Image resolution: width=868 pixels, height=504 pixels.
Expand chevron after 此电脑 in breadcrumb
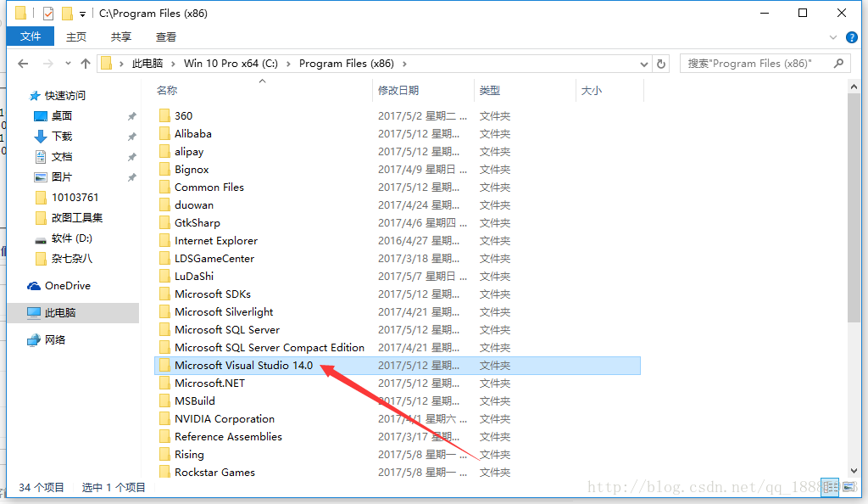coord(173,64)
